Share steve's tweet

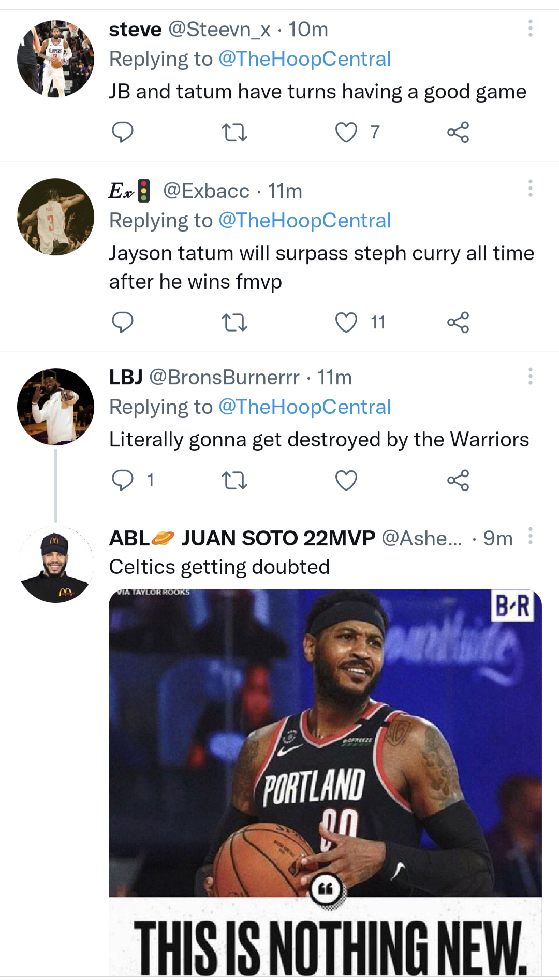point(458,132)
